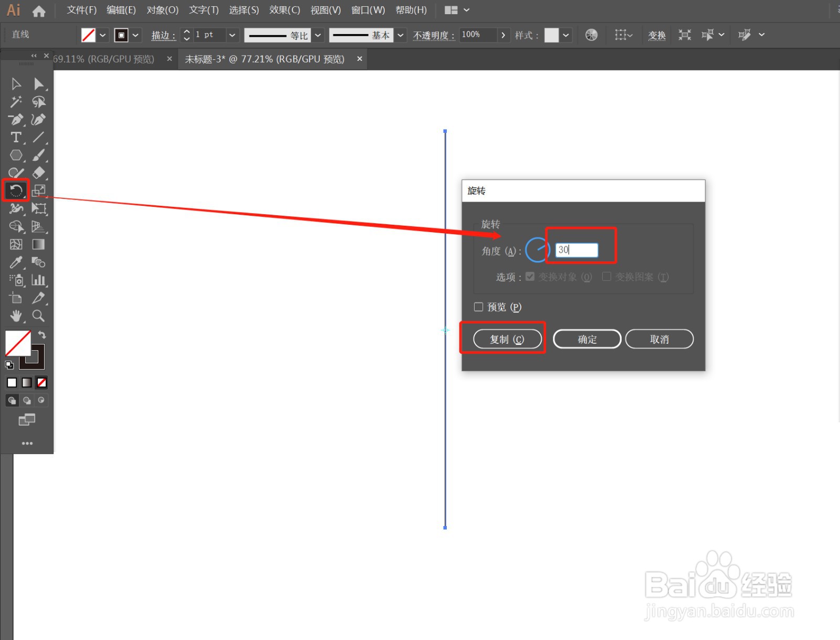Choose the Mesh tool

[16, 244]
